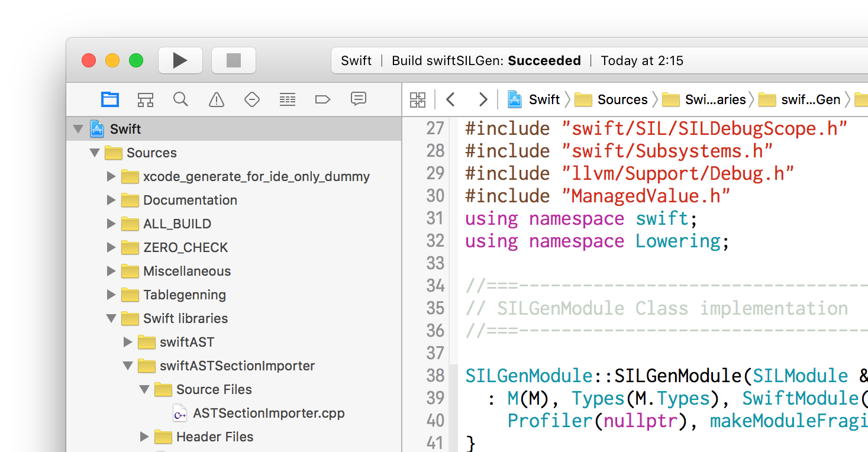Viewport: 868px width, 452px height.
Task: Select the Swift project icon in jump bar
Action: (515, 99)
